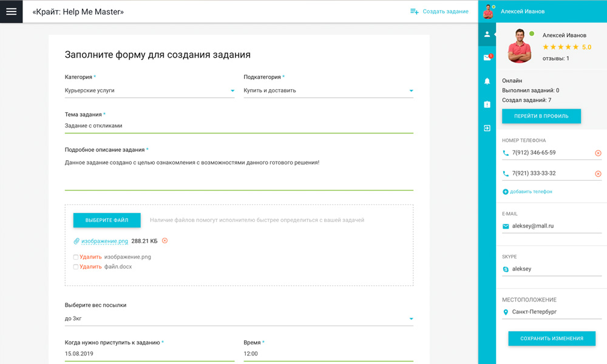Remove phone number 7(921) 333-33-32
Image resolution: width=607 pixels, height=364 pixels.
598,174
